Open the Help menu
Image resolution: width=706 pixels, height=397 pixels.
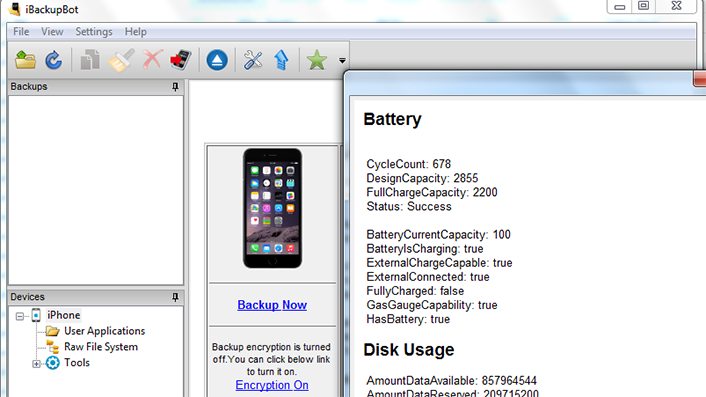coord(136,32)
